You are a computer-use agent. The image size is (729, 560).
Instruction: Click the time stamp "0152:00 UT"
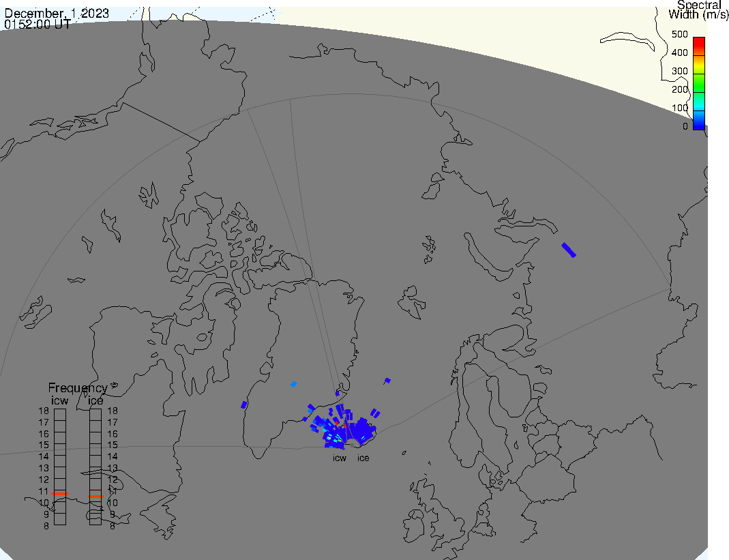coord(38,24)
